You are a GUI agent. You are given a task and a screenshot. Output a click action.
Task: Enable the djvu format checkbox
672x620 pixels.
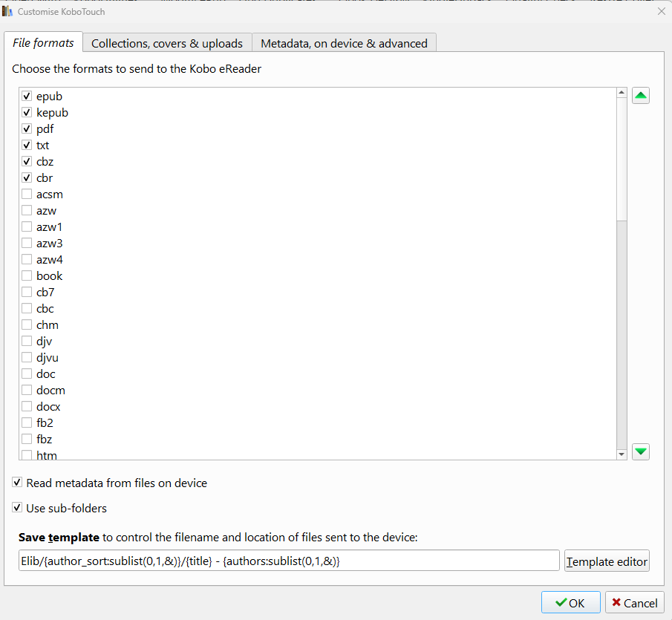tap(27, 357)
